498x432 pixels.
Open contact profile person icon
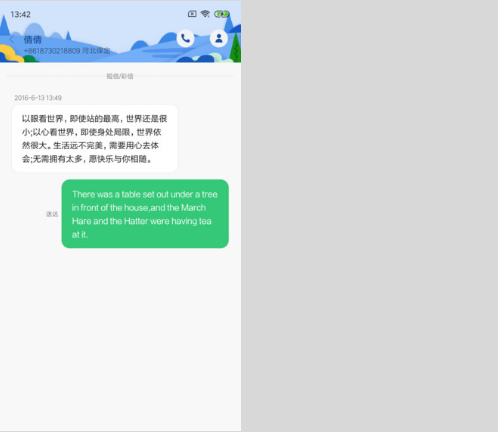click(x=219, y=39)
